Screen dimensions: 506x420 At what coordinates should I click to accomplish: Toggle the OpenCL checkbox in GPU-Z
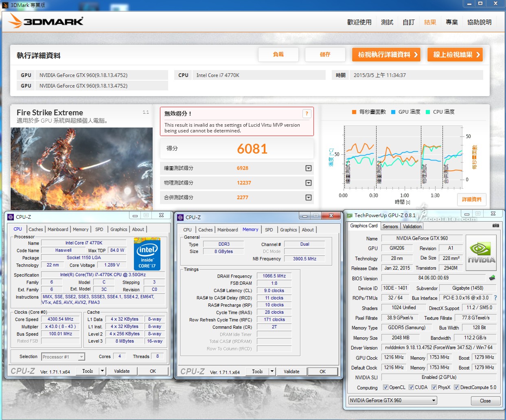click(x=386, y=387)
